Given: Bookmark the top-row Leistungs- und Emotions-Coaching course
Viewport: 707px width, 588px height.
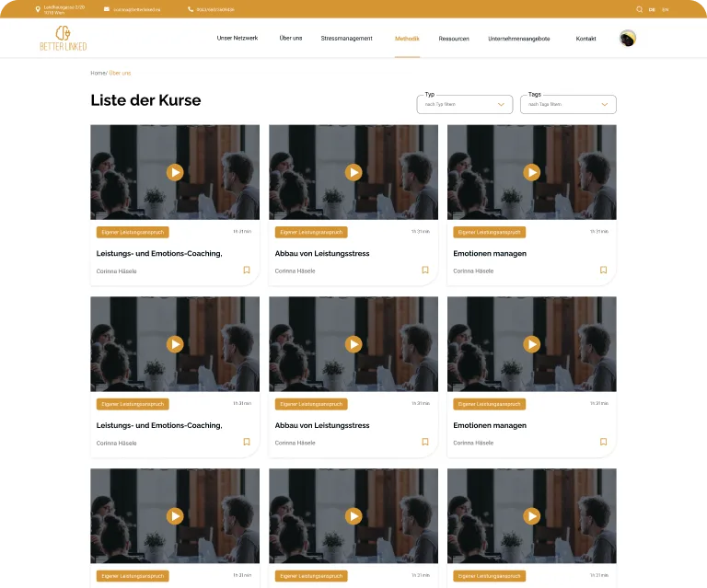Looking at the screenshot, I should click(x=247, y=270).
